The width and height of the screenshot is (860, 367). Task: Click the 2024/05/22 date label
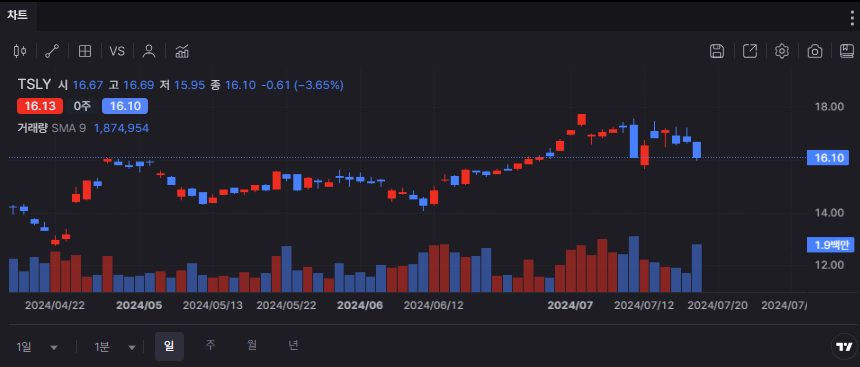point(286,305)
